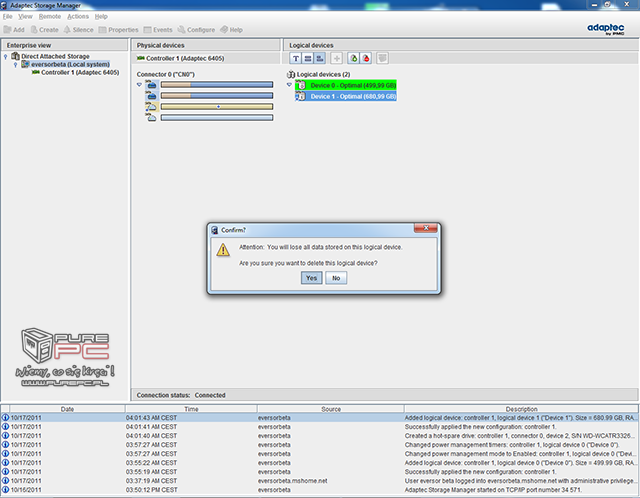
Task: Collapse the Connector 0 drive list arrow
Action: [x=139, y=84]
